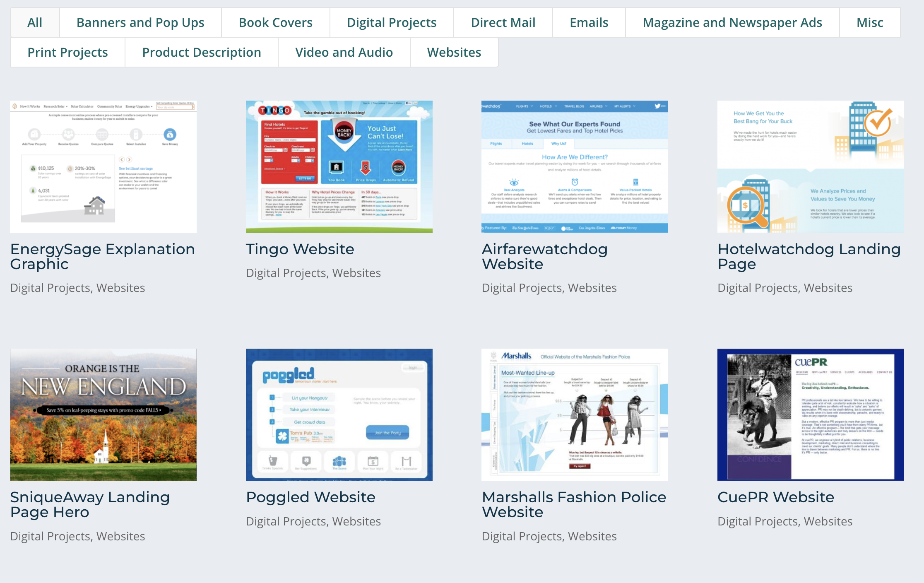Open the CuePR Website thumbnail

[811, 414]
